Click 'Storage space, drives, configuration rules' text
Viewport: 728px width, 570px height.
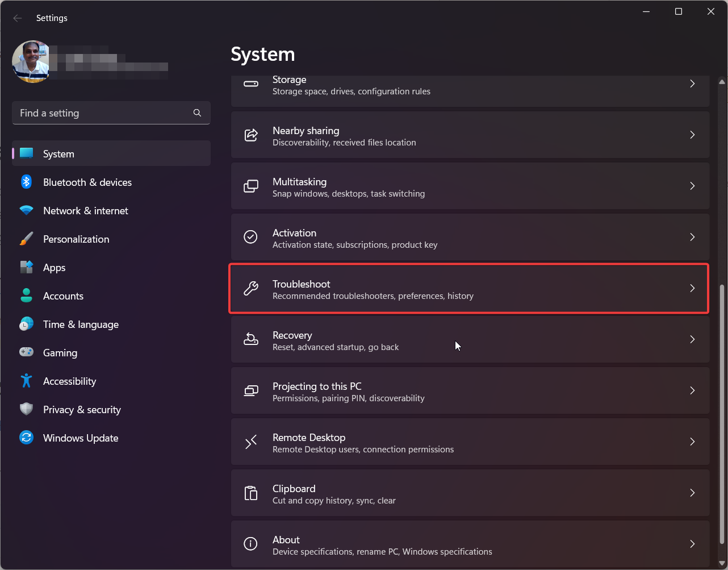coord(352,91)
